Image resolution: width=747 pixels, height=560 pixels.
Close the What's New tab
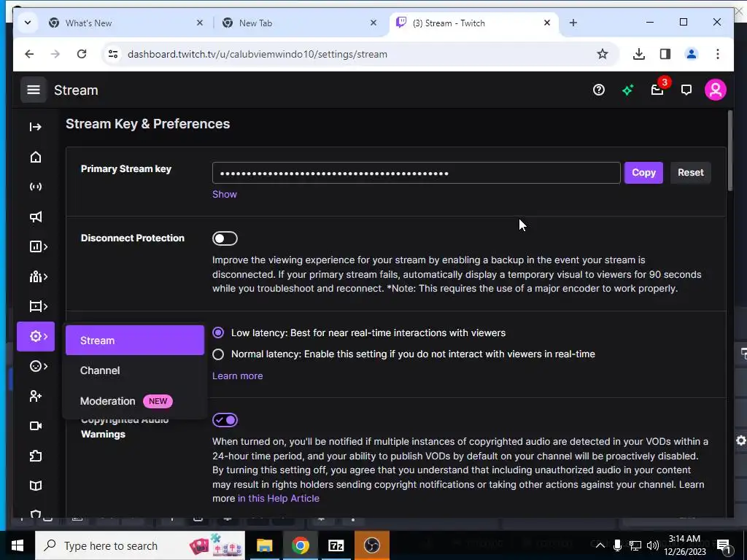(x=200, y=23)
